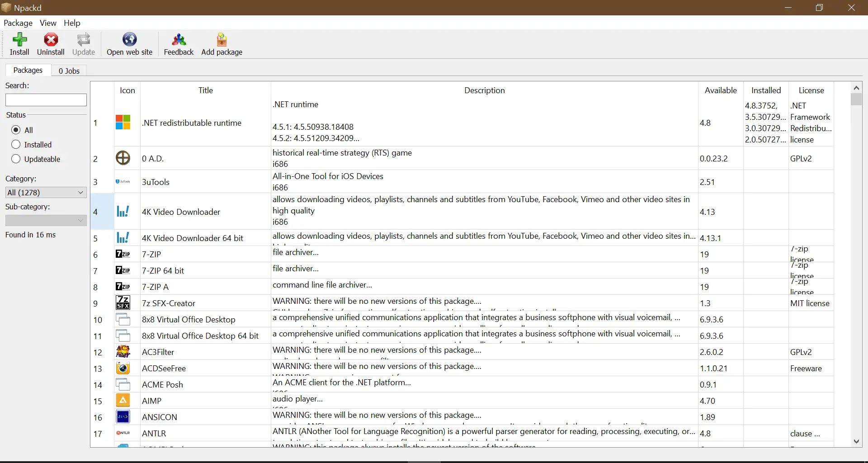
Task: Click the MIT license cell
Action: [811, 303]
